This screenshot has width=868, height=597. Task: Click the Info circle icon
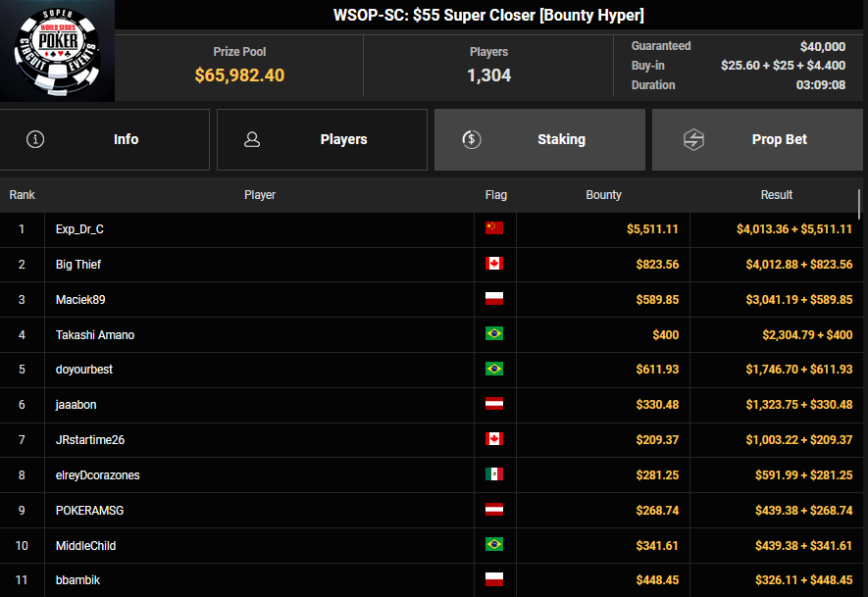[x=36, y=139]
